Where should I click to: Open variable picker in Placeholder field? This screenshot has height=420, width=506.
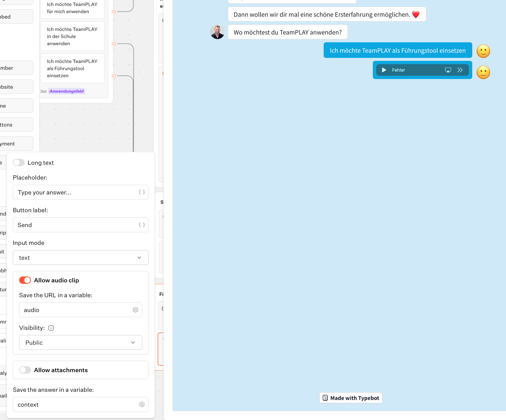coord(142,192)
